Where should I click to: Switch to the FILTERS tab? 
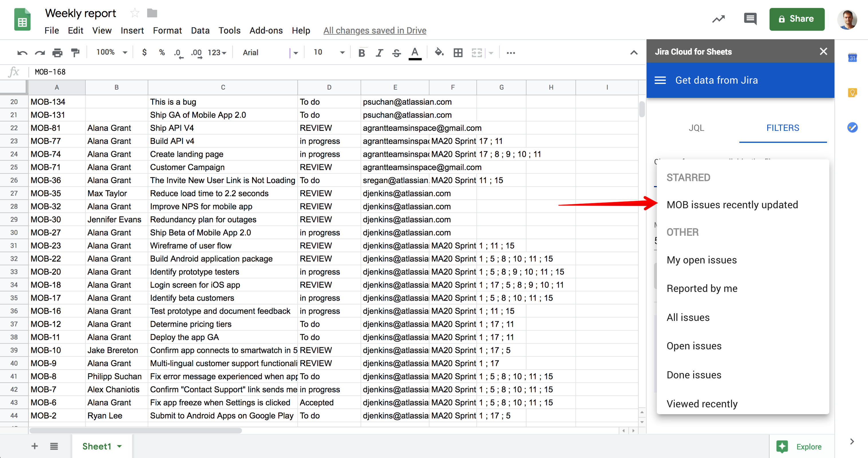[x=782, y=128]
